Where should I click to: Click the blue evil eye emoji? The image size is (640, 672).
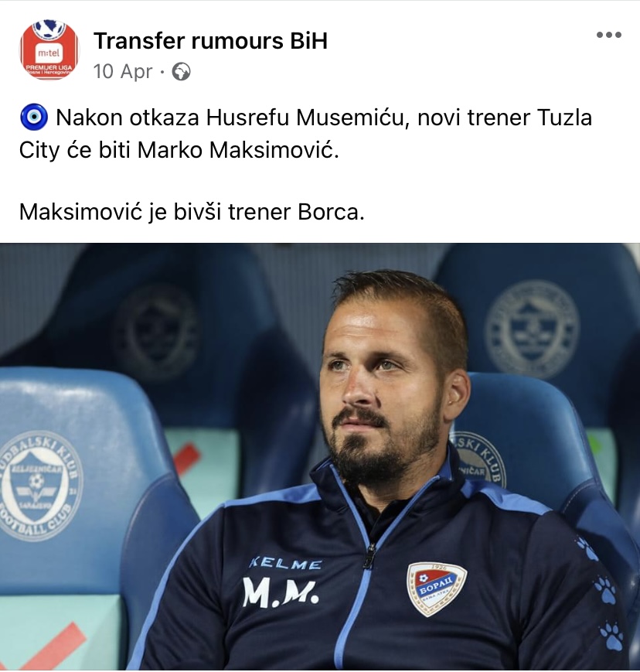pos(34,117)
